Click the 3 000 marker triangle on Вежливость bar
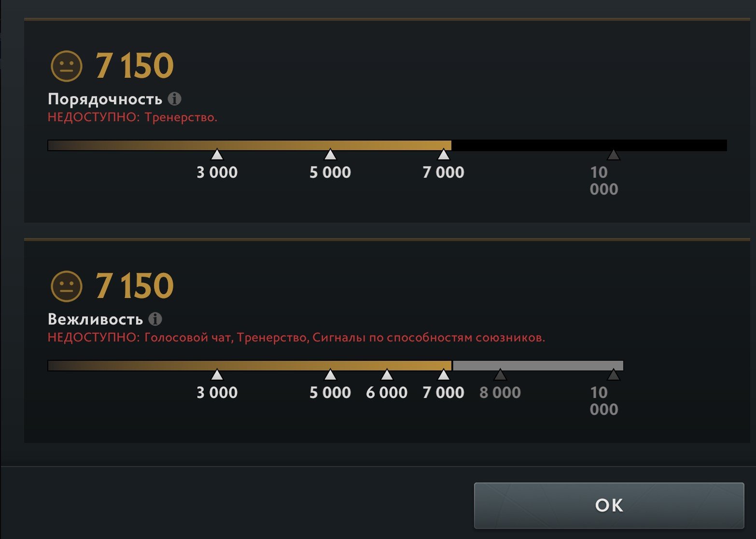Image resolution: width=756 pixels, height=539 pixels. click(217, 375)
